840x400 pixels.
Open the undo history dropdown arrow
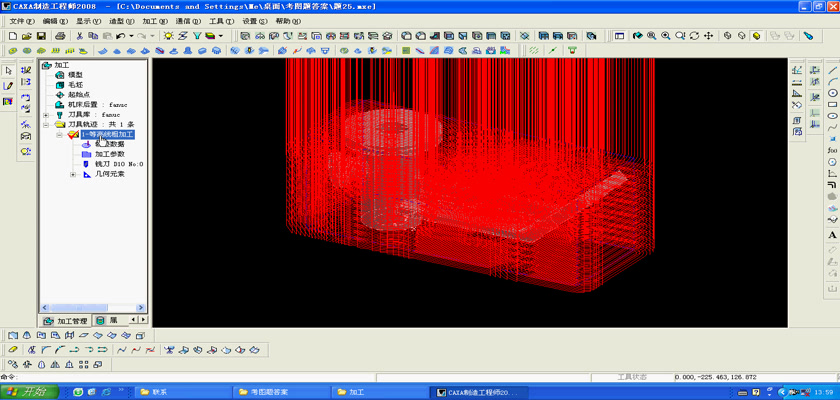pyautogui.click(x=131, y=36)
